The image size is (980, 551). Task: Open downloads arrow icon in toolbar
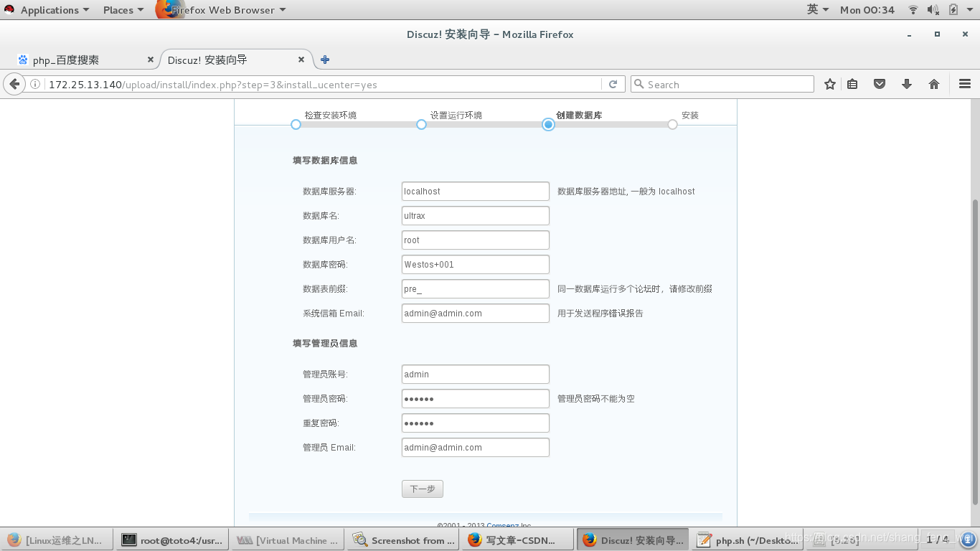[x=907, y=84]
